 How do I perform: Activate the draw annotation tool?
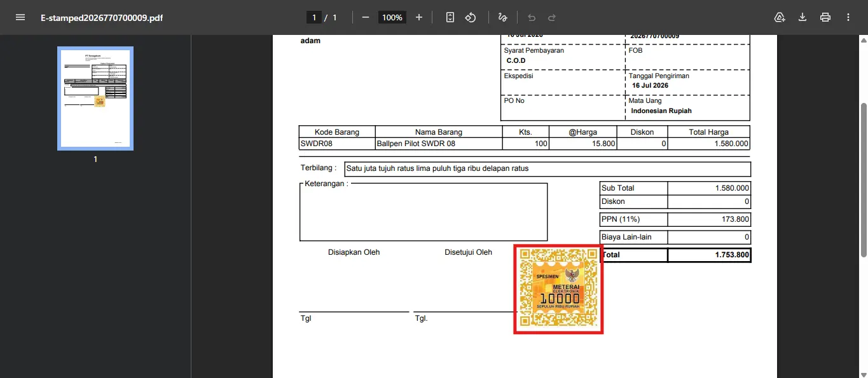[x=503, y=17]
